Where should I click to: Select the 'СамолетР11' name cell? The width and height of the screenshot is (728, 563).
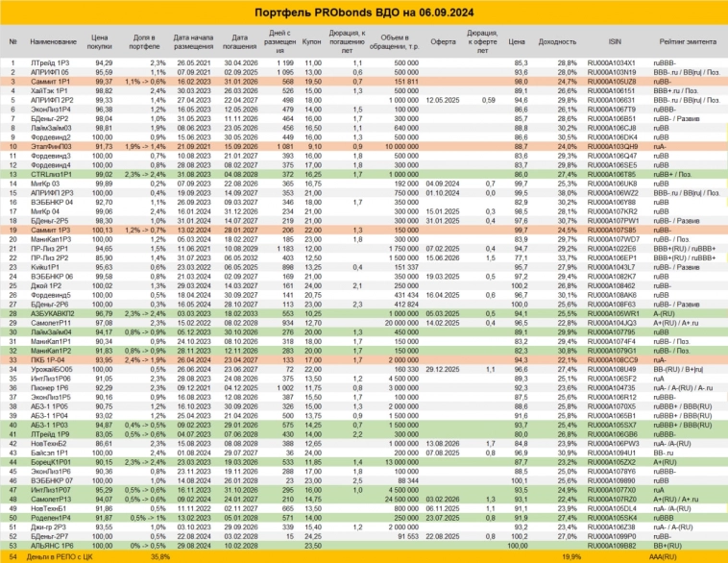click(51, 323)
